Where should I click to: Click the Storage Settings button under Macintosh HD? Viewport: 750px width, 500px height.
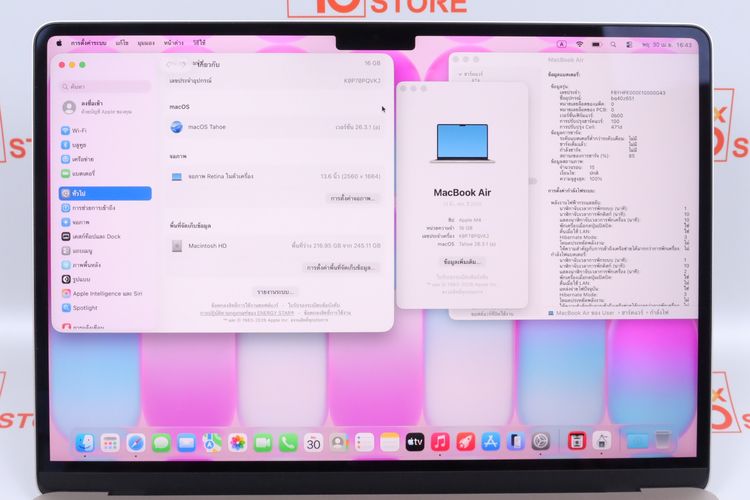tap(340, 267)
